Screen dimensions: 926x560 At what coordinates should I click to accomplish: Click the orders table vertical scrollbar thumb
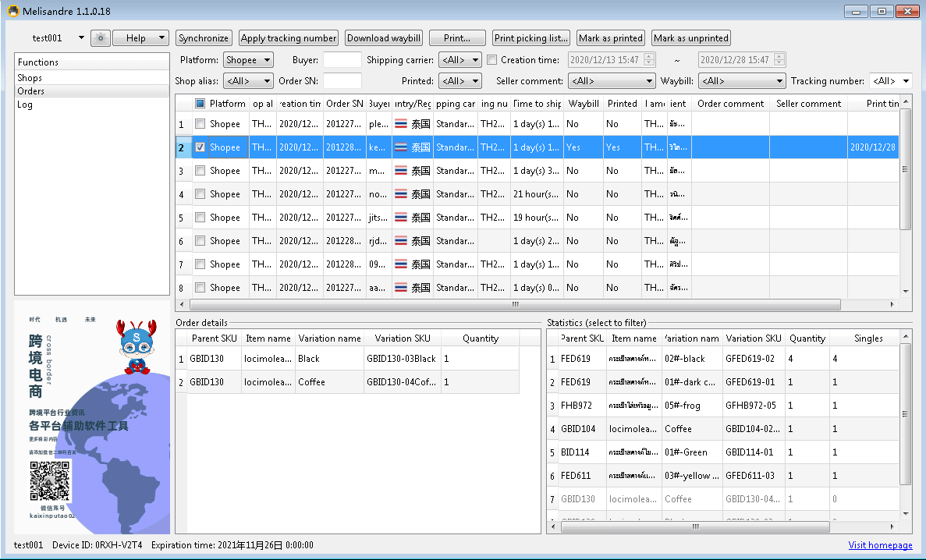(905, 169)
